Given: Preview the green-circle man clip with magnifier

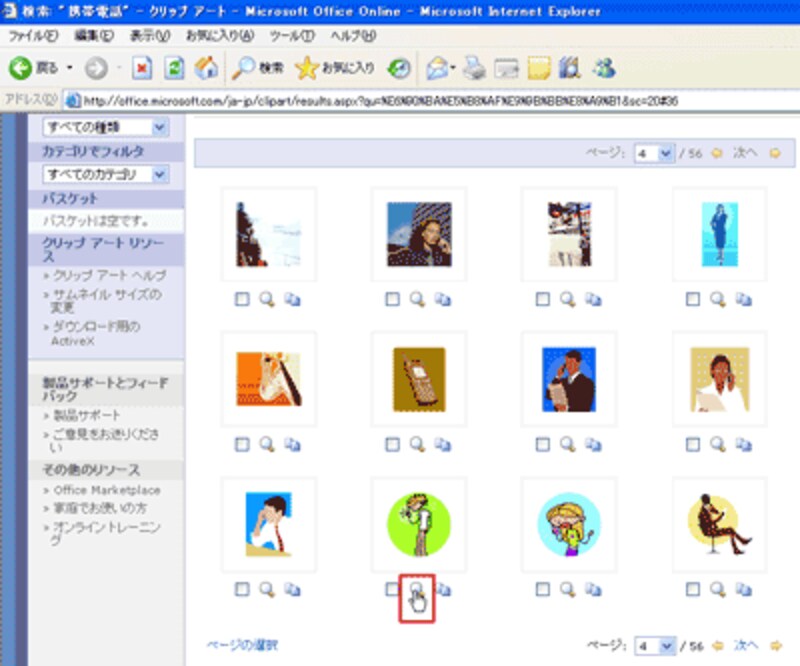Looking at the screenshot, I should click(417, 590).
